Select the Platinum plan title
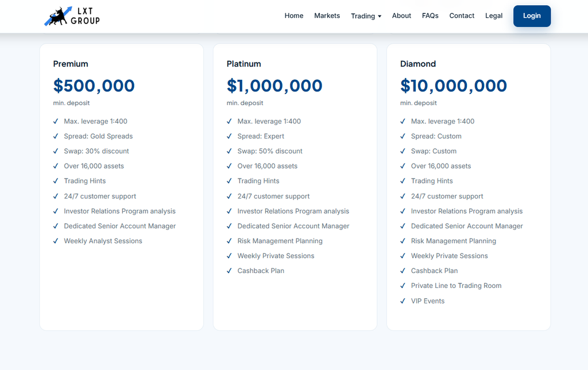The width and height of the screenshot is (588, 370). click(x=243, y=64)
